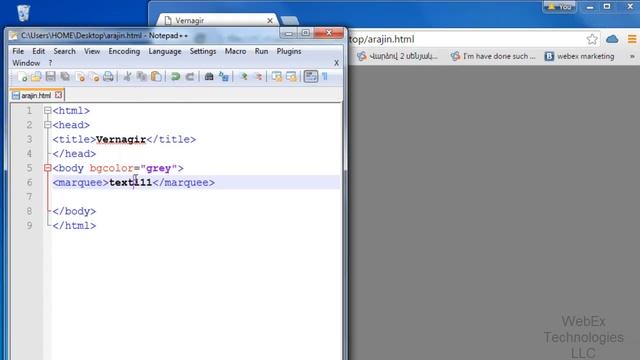The height and width of the screenshot is (360, 640).
Task: Open the View menu
Action: click(92, 51)
